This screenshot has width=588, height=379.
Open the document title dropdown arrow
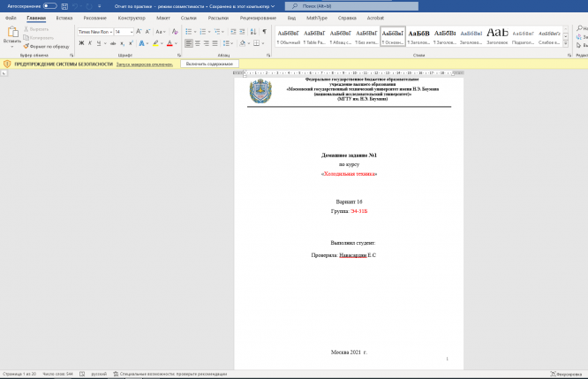coord(273,6)
